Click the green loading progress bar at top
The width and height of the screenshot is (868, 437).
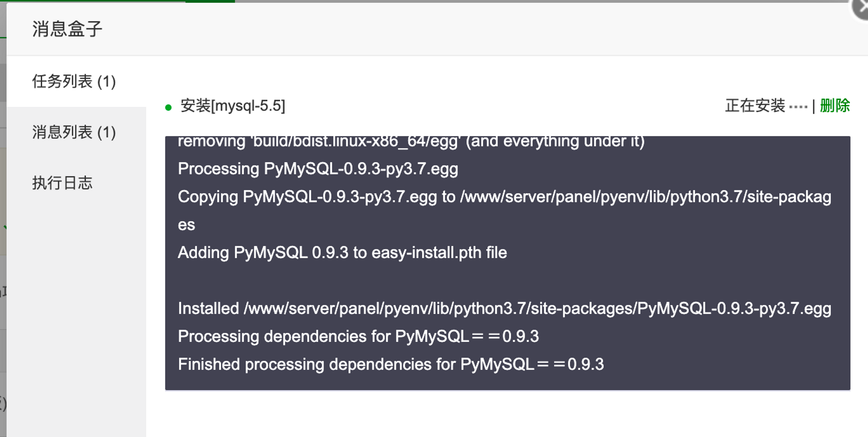point(117,1)
